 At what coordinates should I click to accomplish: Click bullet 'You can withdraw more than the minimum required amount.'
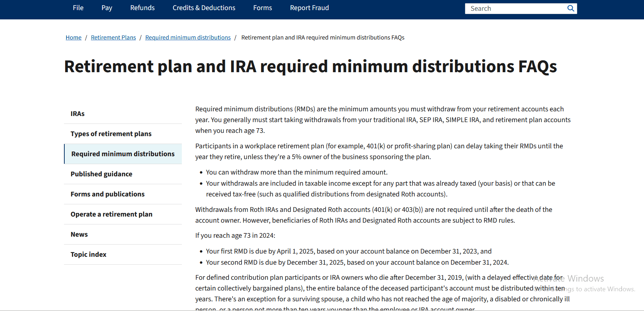[296, 172]
